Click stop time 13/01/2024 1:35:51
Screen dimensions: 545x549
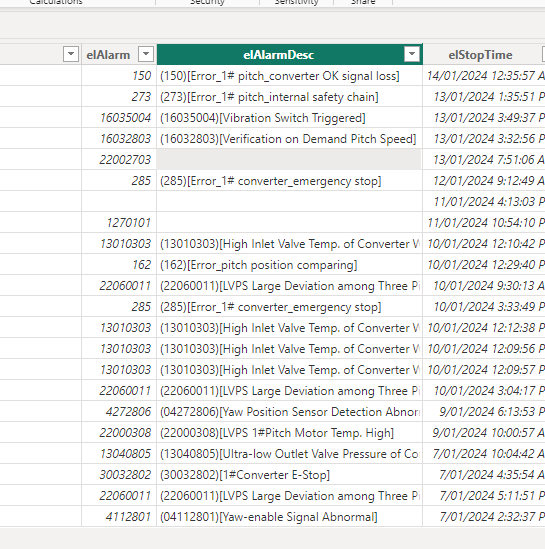coord(484,97)
